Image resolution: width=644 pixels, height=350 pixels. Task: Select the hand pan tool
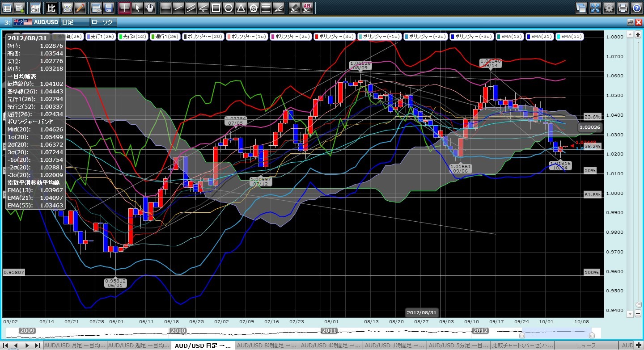pos(149,8)
